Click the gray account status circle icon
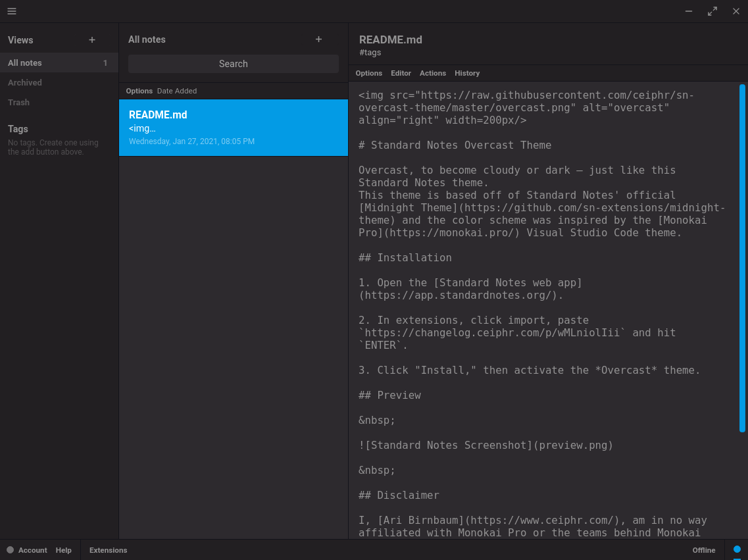The image size is (748, 560). pos(11,550)
